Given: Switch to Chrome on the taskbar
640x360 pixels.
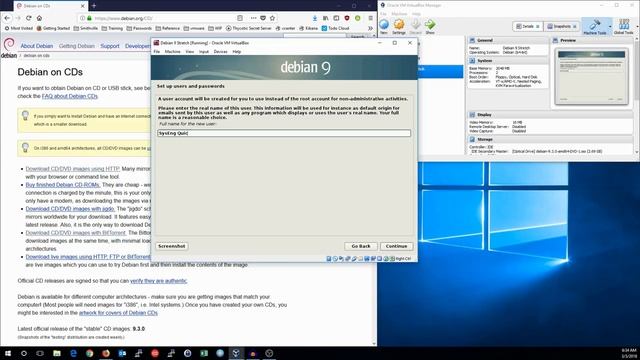Looking at the screenshot, I should tap(89, 353).
